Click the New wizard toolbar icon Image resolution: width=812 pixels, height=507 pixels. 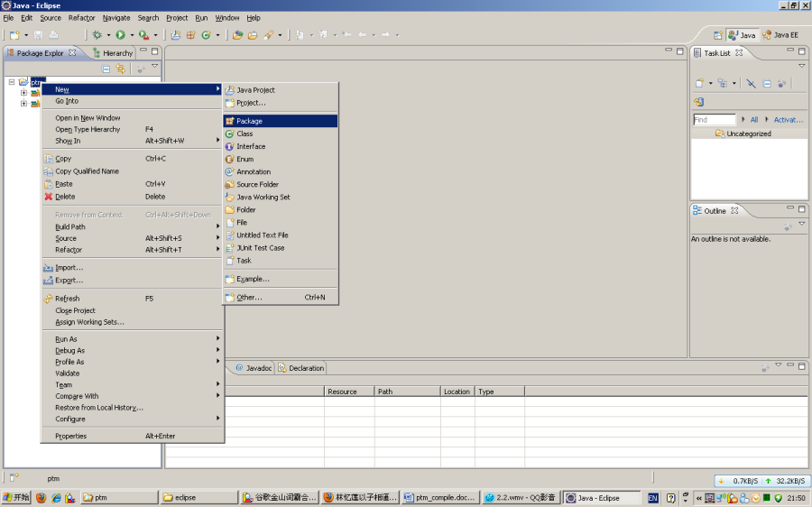[x=14, y=34]
